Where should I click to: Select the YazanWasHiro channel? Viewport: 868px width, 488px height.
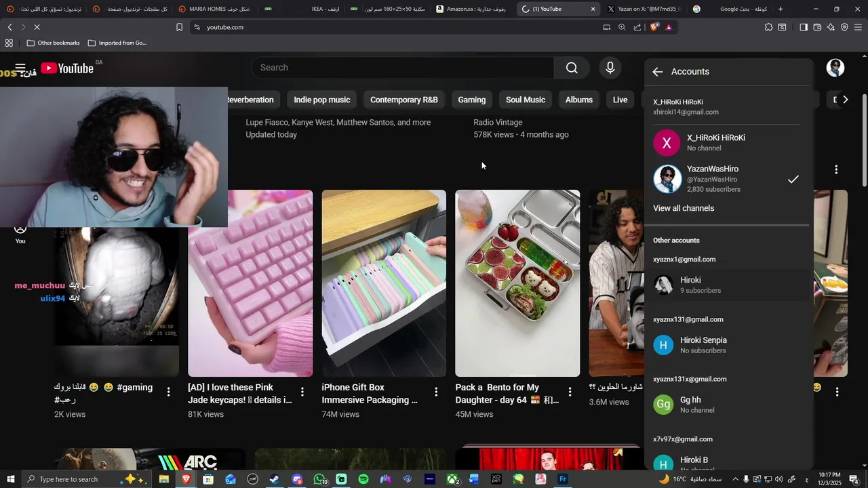727,179
